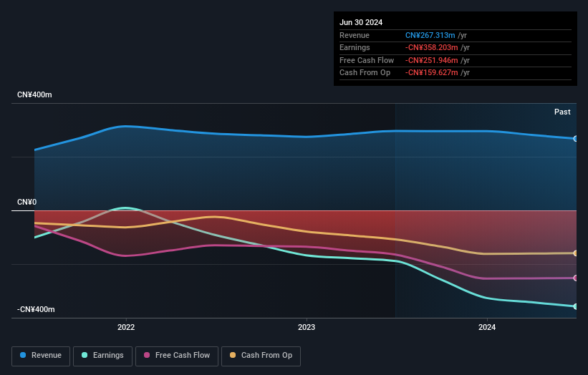Click the Earnings row label in tooltip
588x375 pixels.
355,47
